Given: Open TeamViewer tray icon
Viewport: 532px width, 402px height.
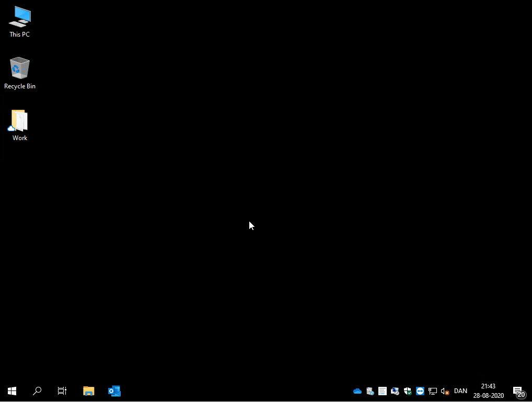Looking at the screenshot, I should tap(420, 391).
